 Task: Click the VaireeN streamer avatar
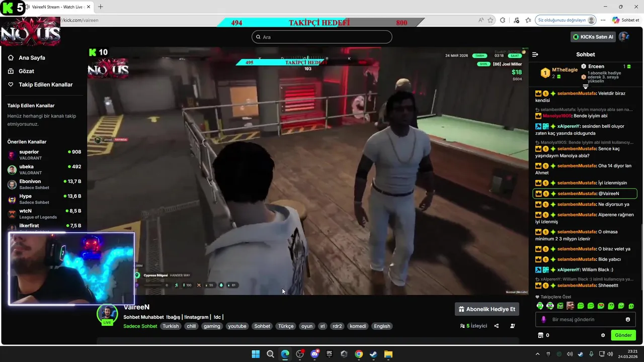[107, 313]
